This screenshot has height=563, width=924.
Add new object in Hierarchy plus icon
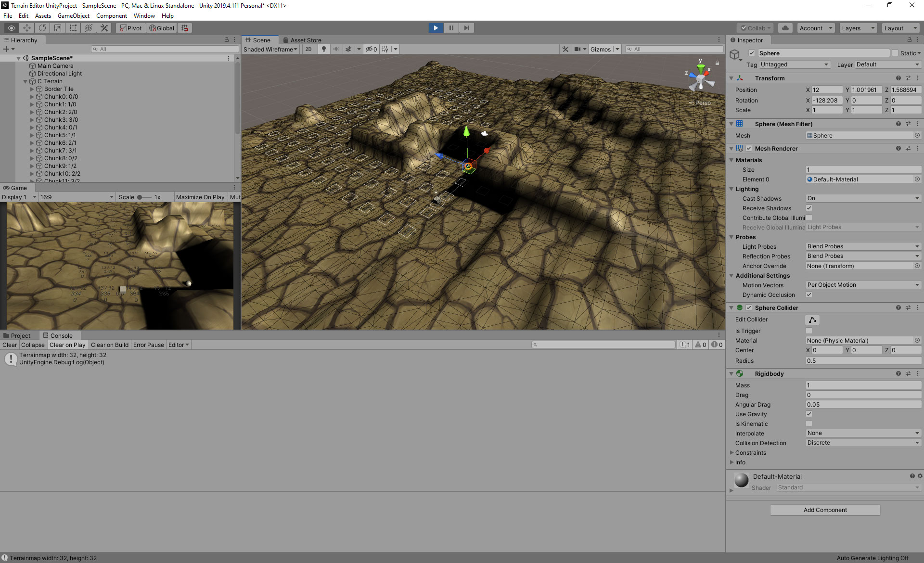click(6, 49)
